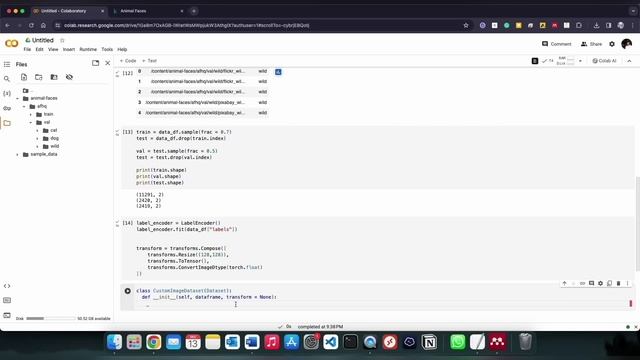Open the variables {x} panel
This screenshot has width=640, height=360.
click(7, 93)
